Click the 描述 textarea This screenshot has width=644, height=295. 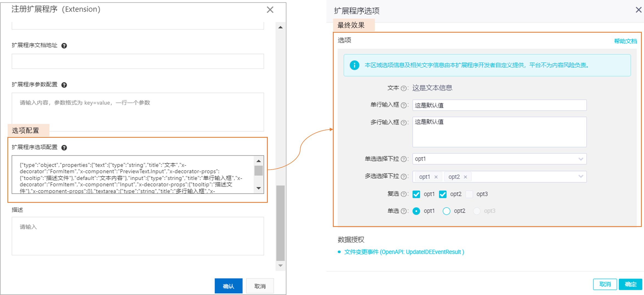[138, 236]
